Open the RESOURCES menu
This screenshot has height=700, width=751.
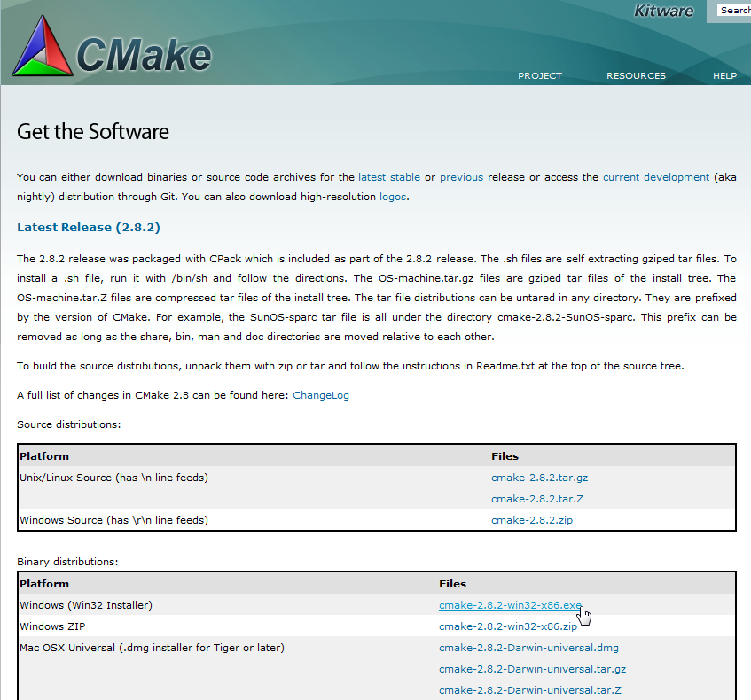pyautogui.click(x=636, y=75)
